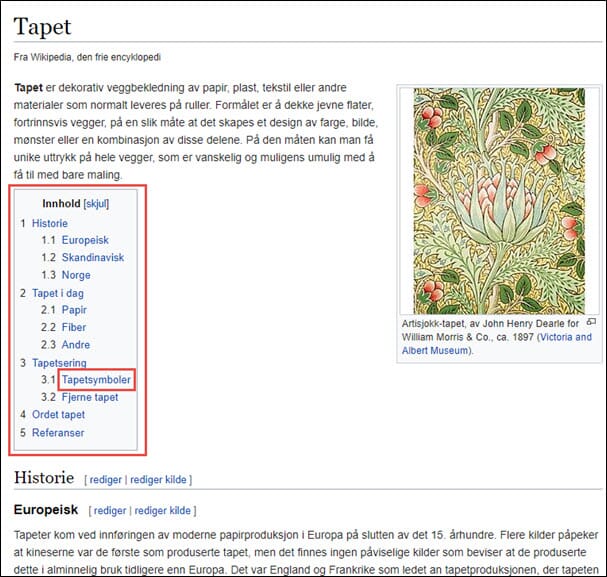
Task: Click the Papir contents entry
Action: pos(74,310)
